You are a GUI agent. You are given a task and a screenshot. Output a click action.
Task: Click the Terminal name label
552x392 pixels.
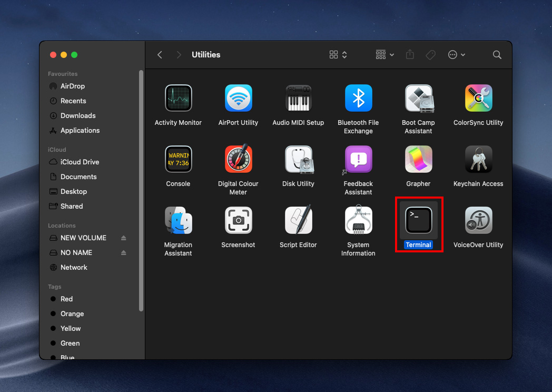(x=418, y=245)
